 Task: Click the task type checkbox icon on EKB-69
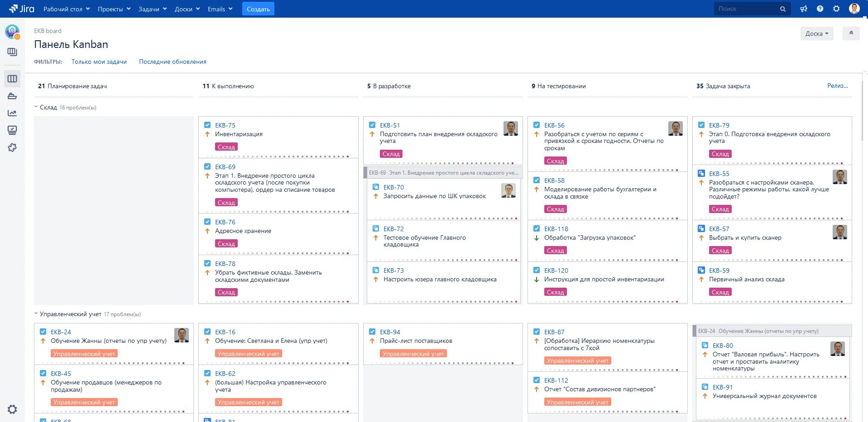tap(207, 167)
